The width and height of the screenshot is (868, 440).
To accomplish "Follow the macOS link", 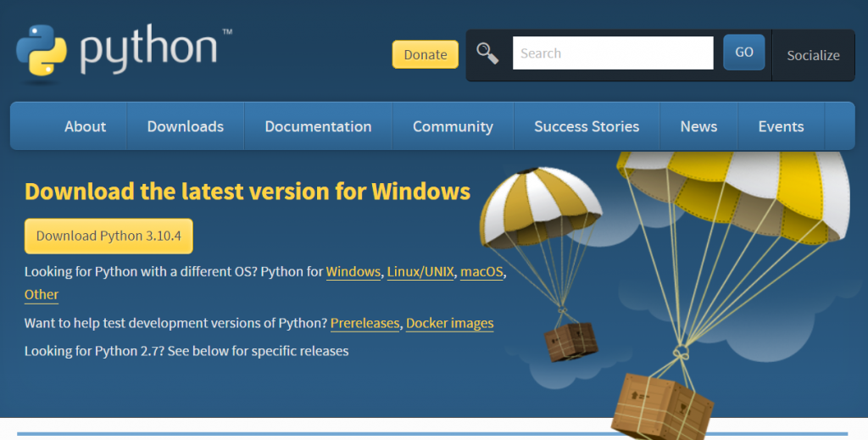I will pos(481,272).
